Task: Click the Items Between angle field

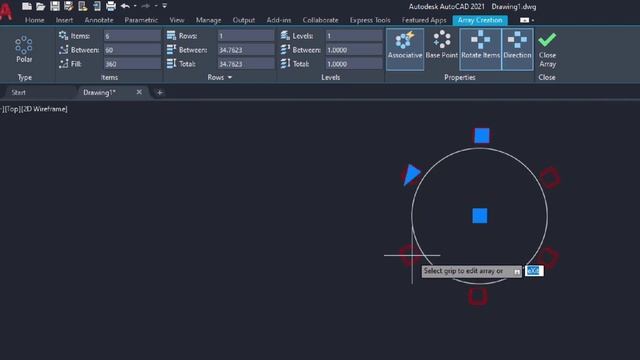Action: (x=132, y=50)
